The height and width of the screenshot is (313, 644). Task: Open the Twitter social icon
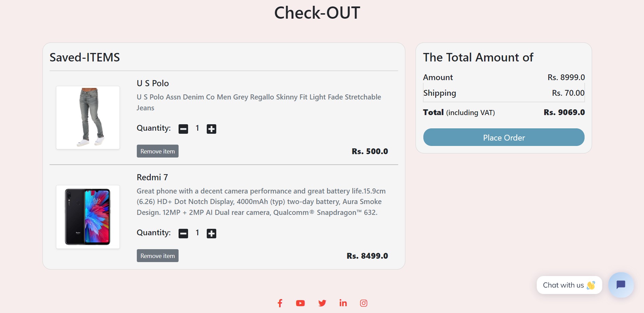point(322,303)
